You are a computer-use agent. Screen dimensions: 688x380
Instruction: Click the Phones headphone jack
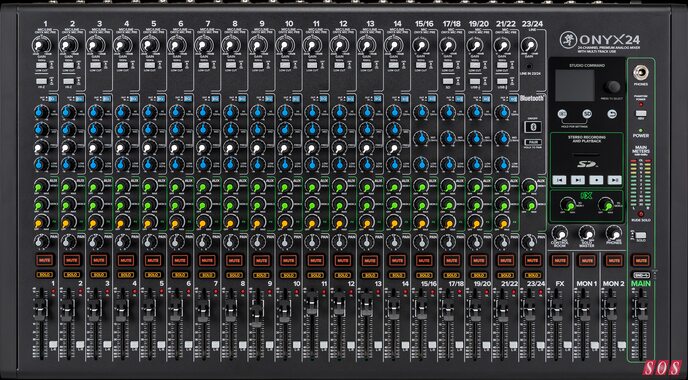click(641, 73)
